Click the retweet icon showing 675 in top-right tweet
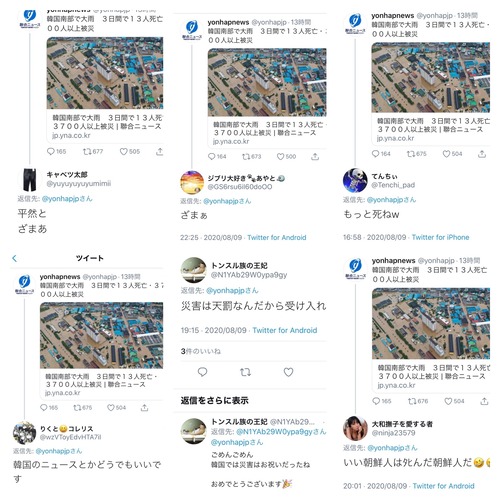 tap(411, 154)
